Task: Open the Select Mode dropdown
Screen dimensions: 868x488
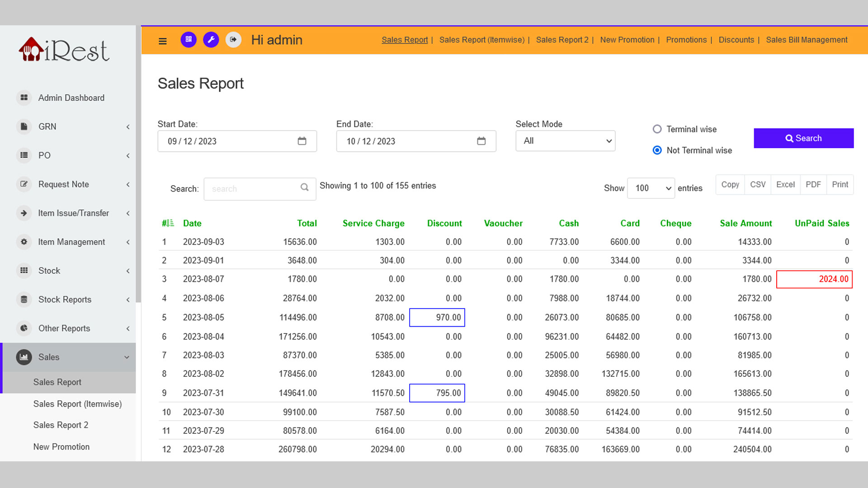Action: [566, 141]
